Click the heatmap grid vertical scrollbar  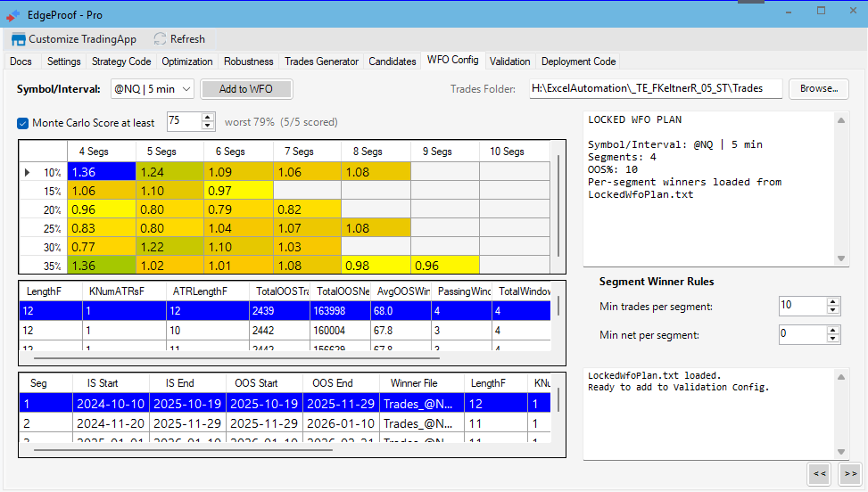point(558,204)
